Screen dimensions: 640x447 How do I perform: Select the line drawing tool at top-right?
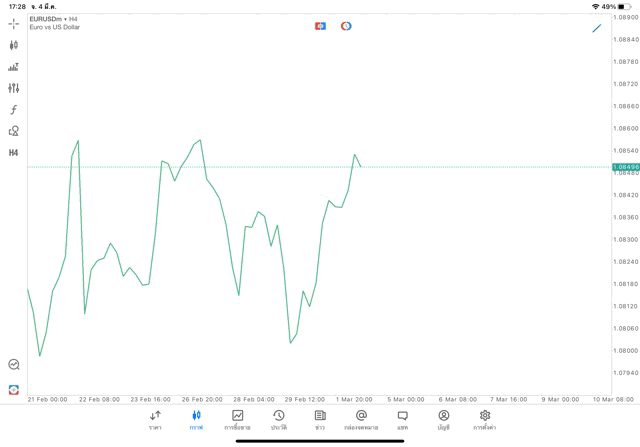tap(597, 28)
